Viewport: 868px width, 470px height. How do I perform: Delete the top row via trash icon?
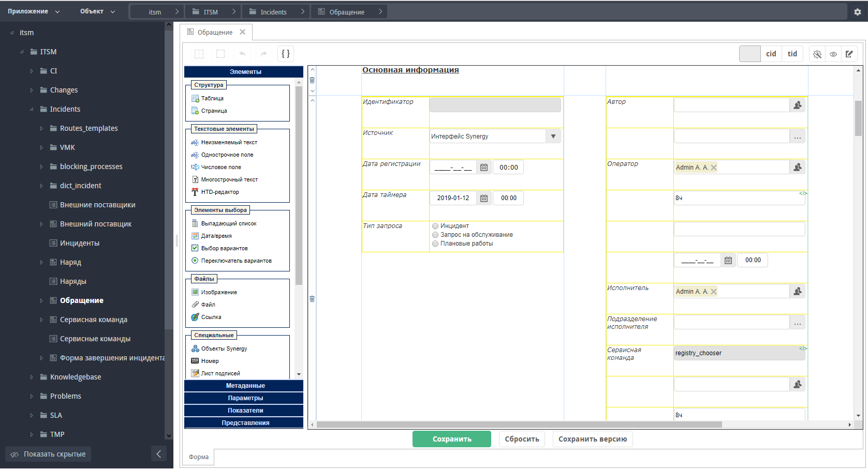point(312,80)
